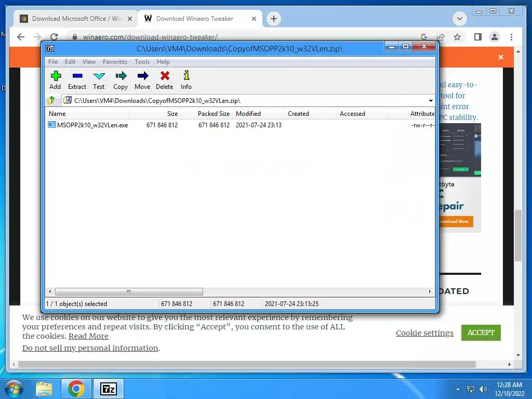Click the orange Download Now ad button
The image size is (532, 399).
pos(456,221)
